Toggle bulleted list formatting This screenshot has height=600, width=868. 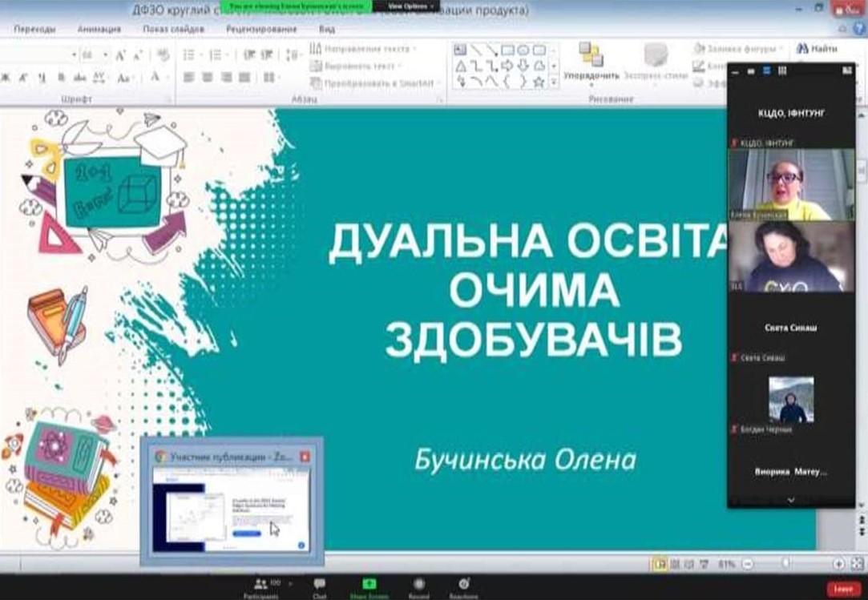pyautogui.click(x=189, y=55)
